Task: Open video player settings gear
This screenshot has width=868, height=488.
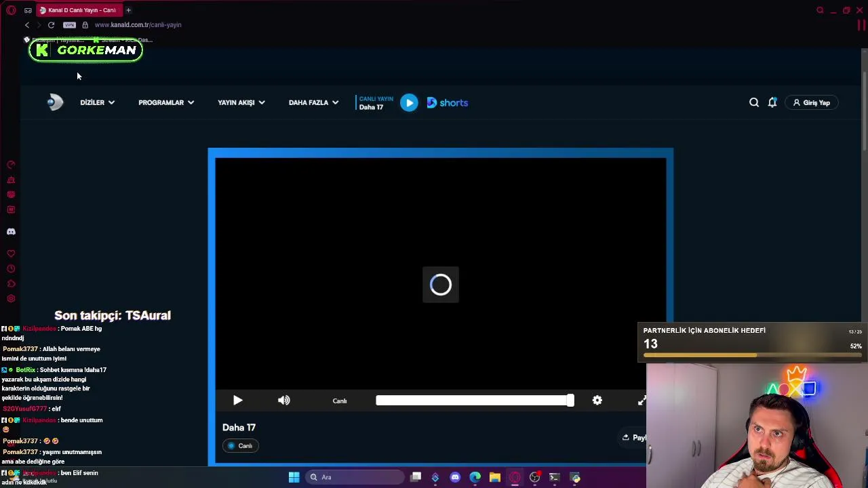Action: [597, 401]
